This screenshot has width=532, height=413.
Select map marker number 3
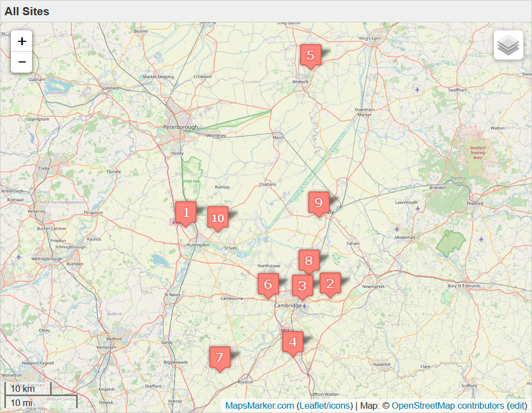(x=302, y=287)
